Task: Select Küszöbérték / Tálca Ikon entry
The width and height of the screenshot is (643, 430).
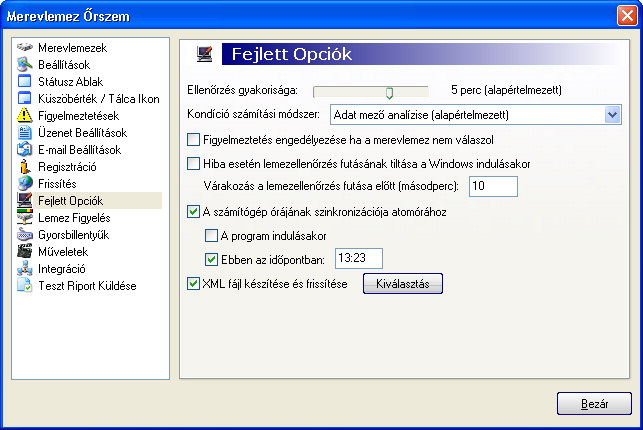Action: [99, 99]
